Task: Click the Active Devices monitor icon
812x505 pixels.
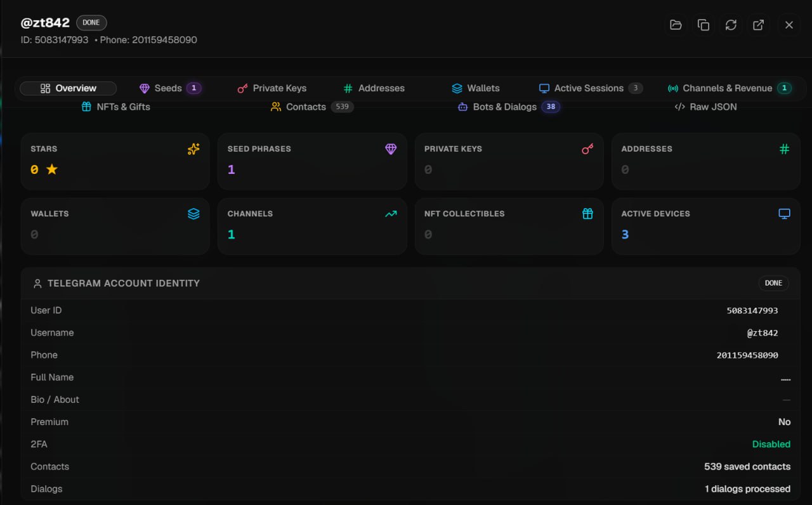Action: coord(785,214)
